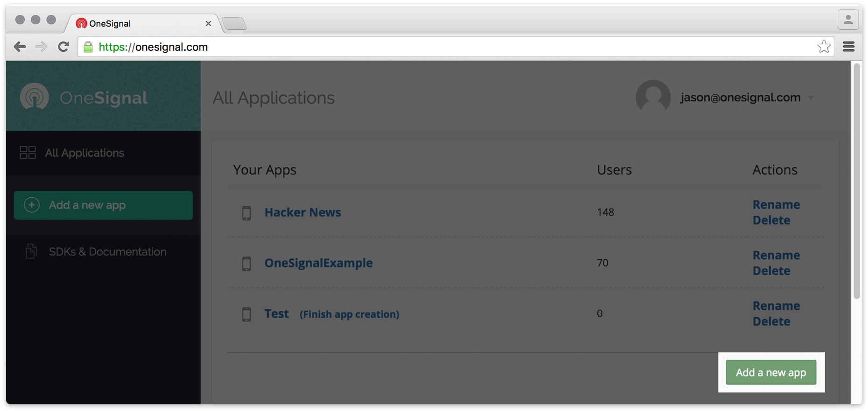Image resolution: width=868 pixels, height=411 pixels.
Task: Delete the Test app
Action: click(771, 321)
